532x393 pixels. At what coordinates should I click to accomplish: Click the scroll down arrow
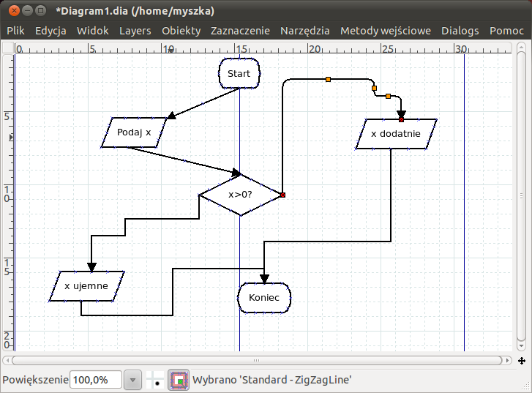(x=522, y=346)
